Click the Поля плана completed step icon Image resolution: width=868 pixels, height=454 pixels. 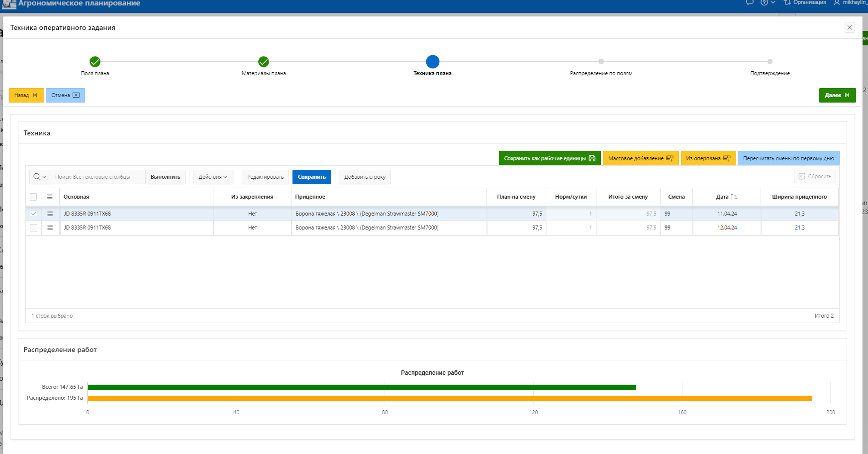[95, 62]
